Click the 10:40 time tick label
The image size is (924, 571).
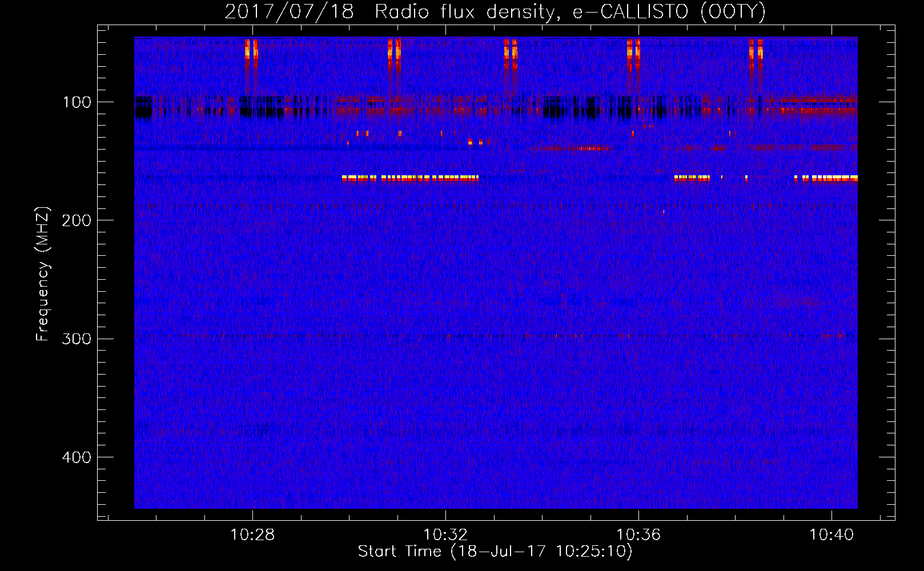point(831,534)
